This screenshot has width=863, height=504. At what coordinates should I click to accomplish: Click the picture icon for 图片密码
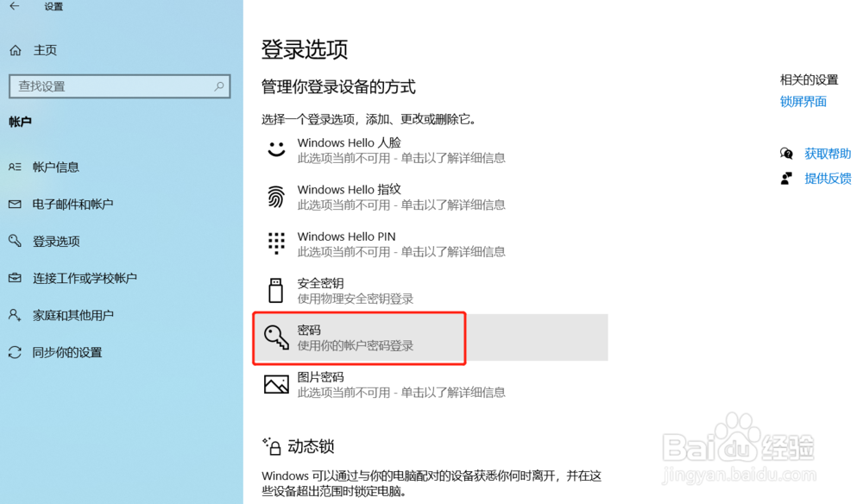tap(276, 384)
